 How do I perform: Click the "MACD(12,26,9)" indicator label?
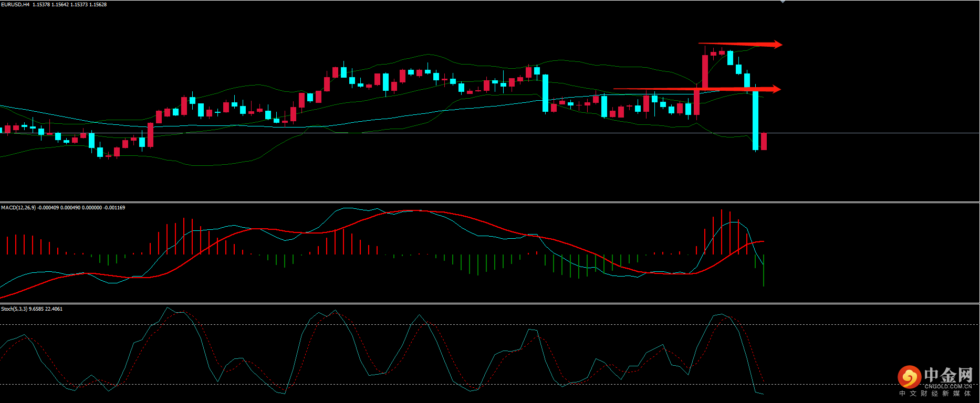[18, 208]
